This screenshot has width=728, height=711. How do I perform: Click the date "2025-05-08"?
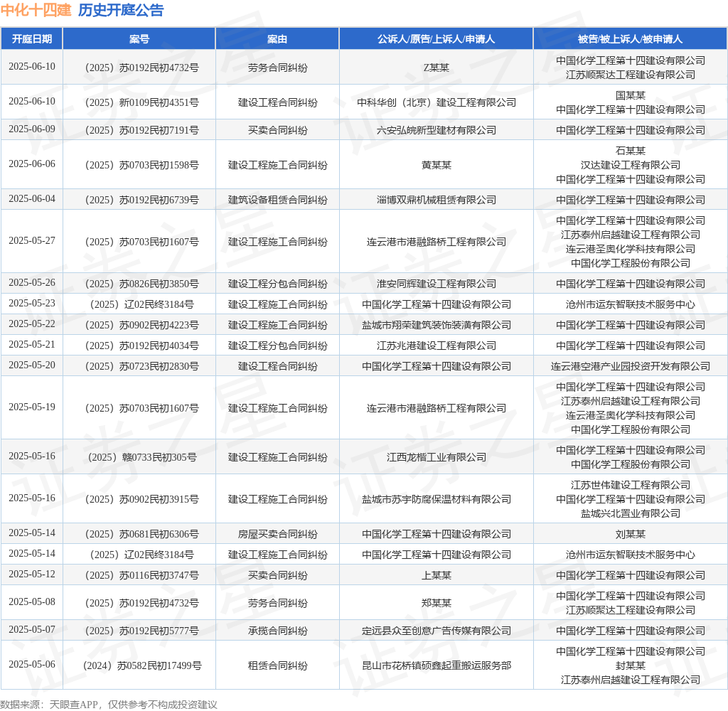pos(31,602)
